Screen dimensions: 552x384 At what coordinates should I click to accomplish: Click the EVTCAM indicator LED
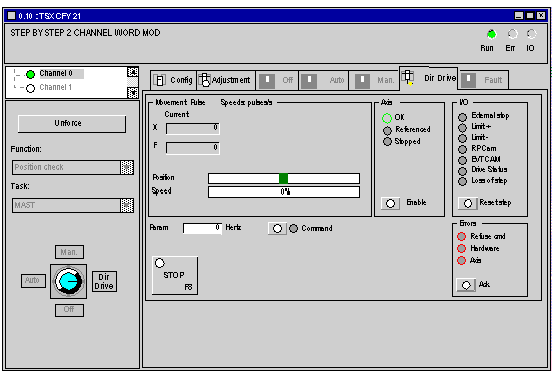pos(462,160)
